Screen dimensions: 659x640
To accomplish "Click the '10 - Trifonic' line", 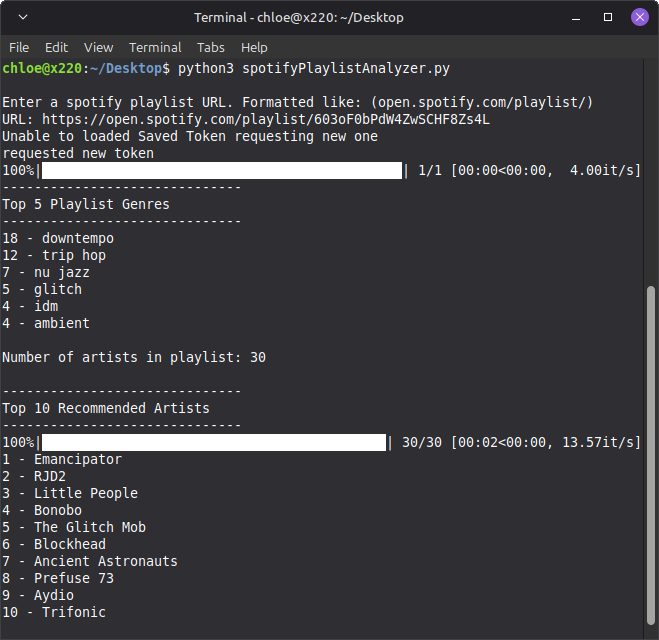I will [54, 612].
